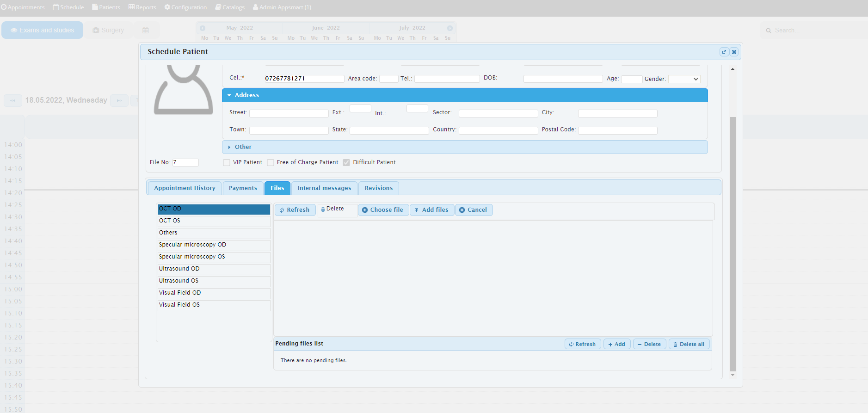The width and height of the screenshot is (868, 413).
Task: Click the City input field
Action: (x=618, y=113)
